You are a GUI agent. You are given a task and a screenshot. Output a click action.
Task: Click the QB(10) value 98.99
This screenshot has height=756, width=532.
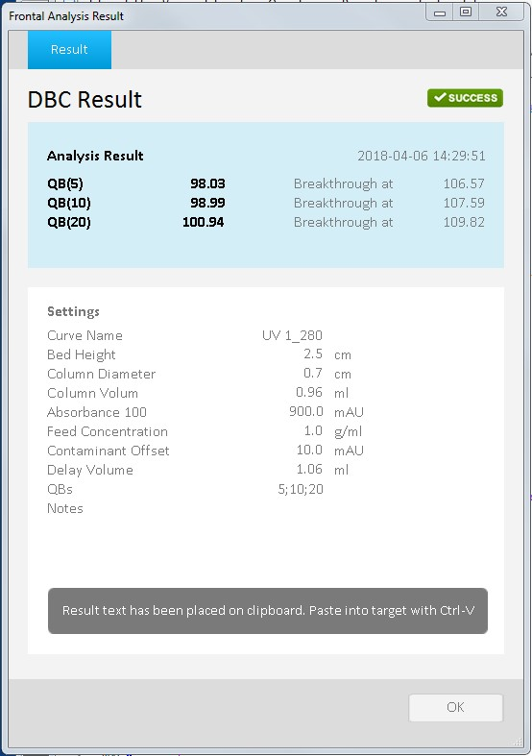[x=207, y=203]
